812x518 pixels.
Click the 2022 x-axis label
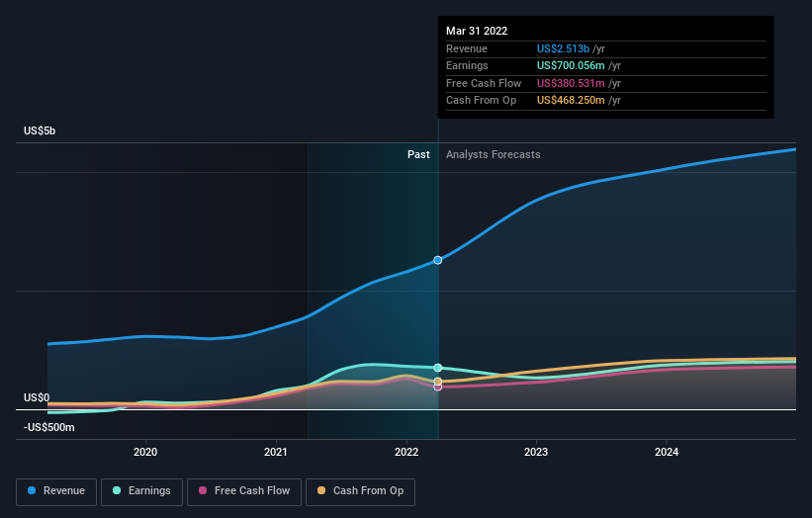point(406,452)
